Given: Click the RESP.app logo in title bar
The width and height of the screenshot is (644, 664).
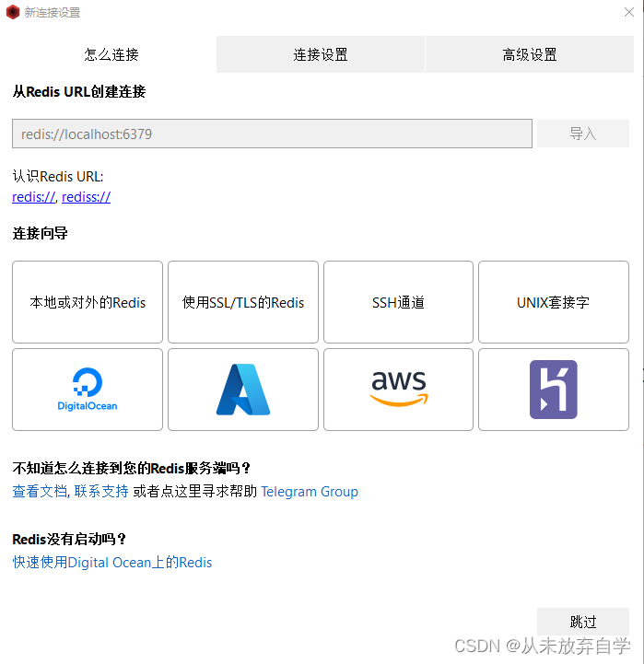Looking at the screenshot, I should pos(13,12).
